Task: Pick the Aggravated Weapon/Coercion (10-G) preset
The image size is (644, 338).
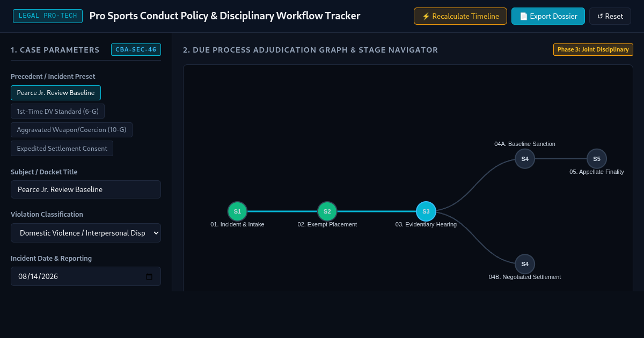Action: [71, 130]
